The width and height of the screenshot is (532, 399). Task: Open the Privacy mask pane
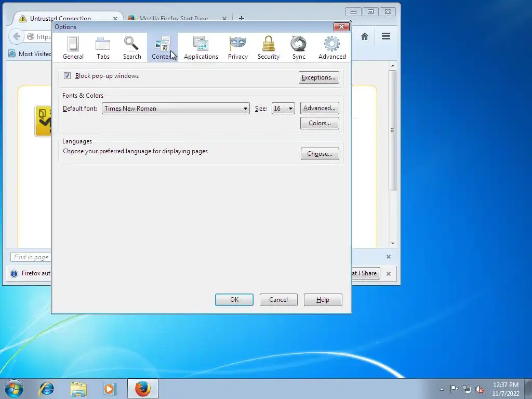(237, 48)
